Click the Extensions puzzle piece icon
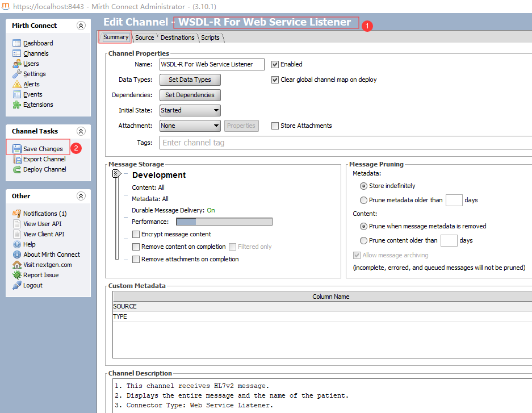The image size is (532, 413). click(16, 105)
